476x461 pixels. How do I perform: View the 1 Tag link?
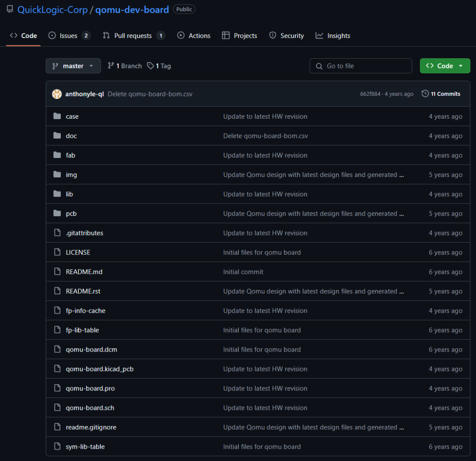[x=159, y=66]
